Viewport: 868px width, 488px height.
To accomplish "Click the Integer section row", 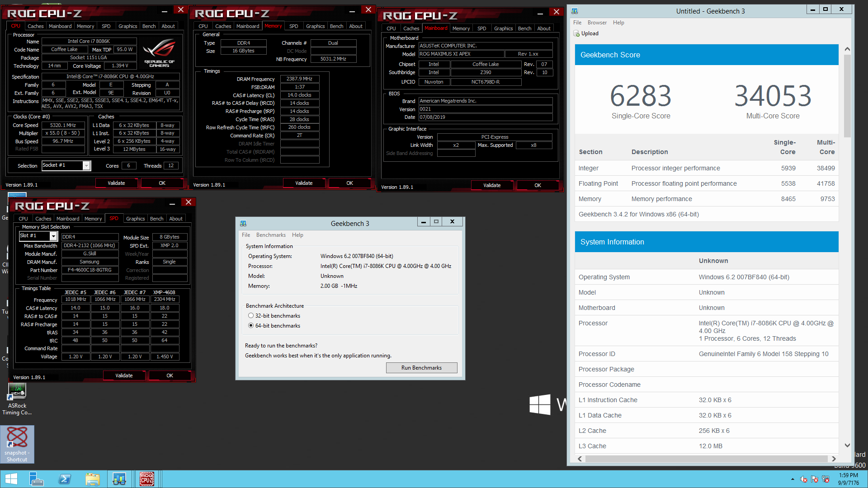I will (707, 168).
